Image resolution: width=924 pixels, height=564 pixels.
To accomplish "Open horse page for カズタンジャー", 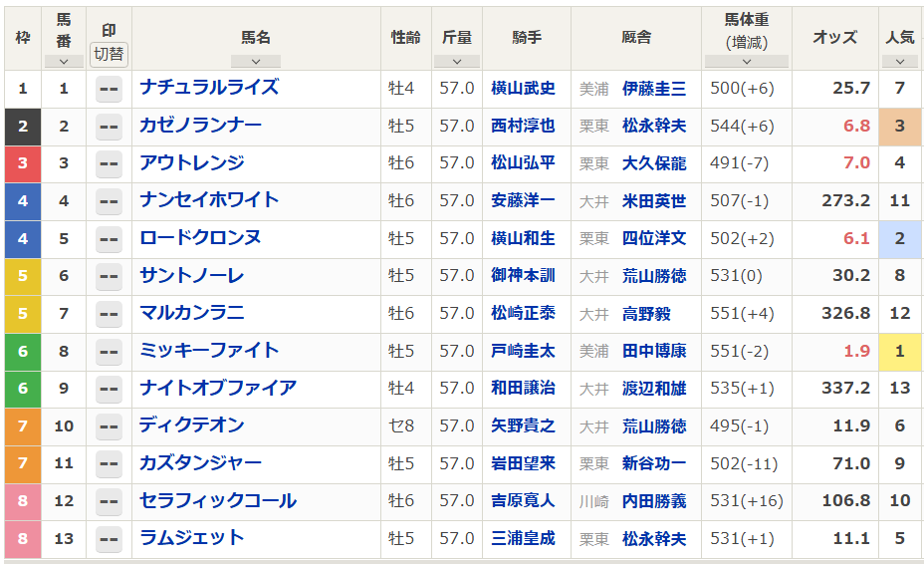I will (x=200, y=463).
